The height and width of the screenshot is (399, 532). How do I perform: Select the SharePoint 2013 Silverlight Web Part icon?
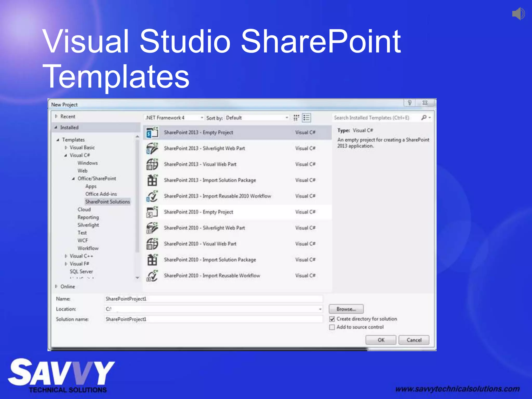tap(152, 148)
